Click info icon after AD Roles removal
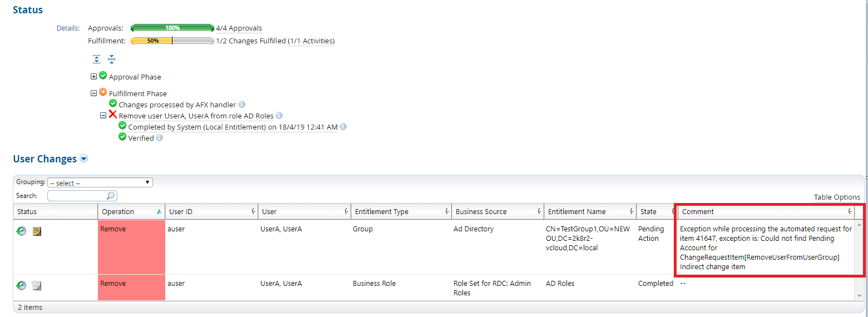This screenshot has height=317, width=868. (x=279, y=116)
